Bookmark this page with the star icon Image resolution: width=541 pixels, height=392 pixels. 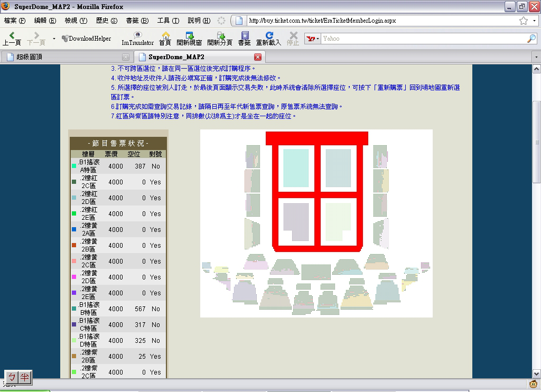pos(524,21)
